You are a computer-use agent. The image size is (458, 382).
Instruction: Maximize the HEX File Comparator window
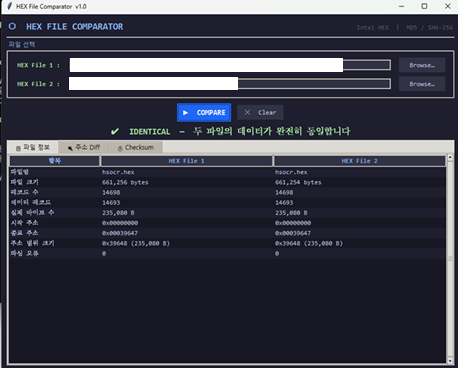424,6
